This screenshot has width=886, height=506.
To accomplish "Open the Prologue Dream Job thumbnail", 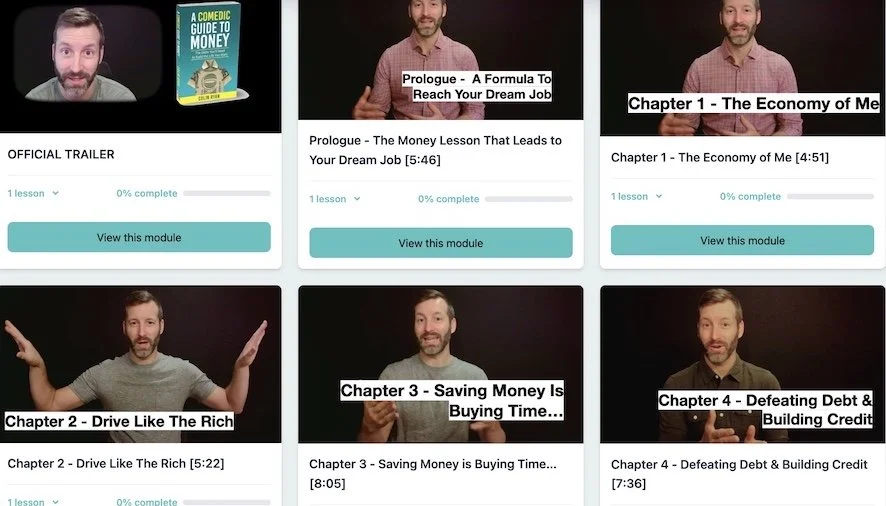I will [441, 60].
